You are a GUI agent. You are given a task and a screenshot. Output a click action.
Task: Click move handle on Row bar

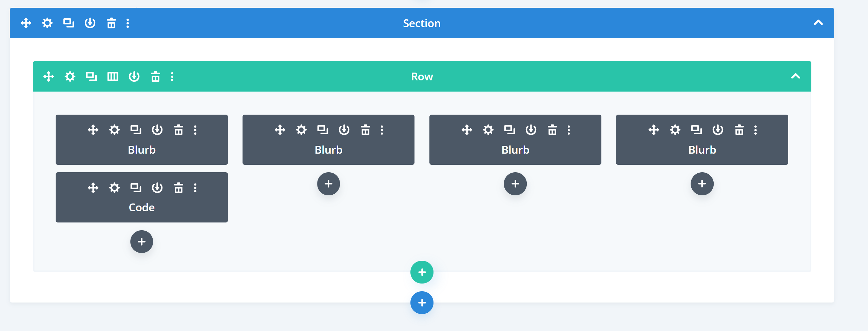[49, 77]
